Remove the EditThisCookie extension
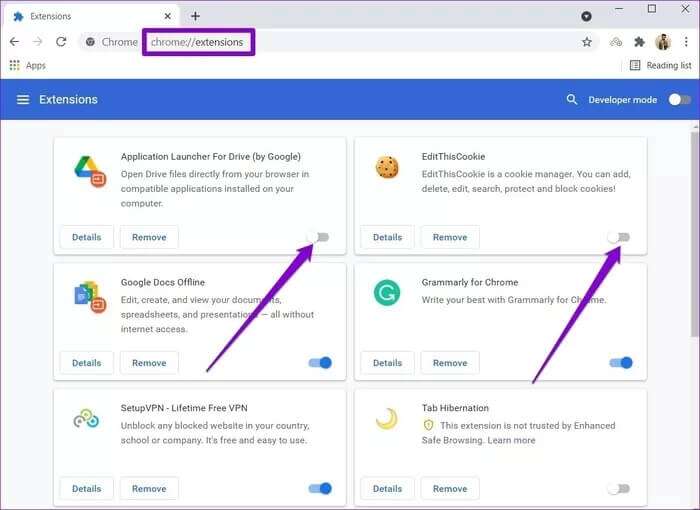 click(450, 237)
